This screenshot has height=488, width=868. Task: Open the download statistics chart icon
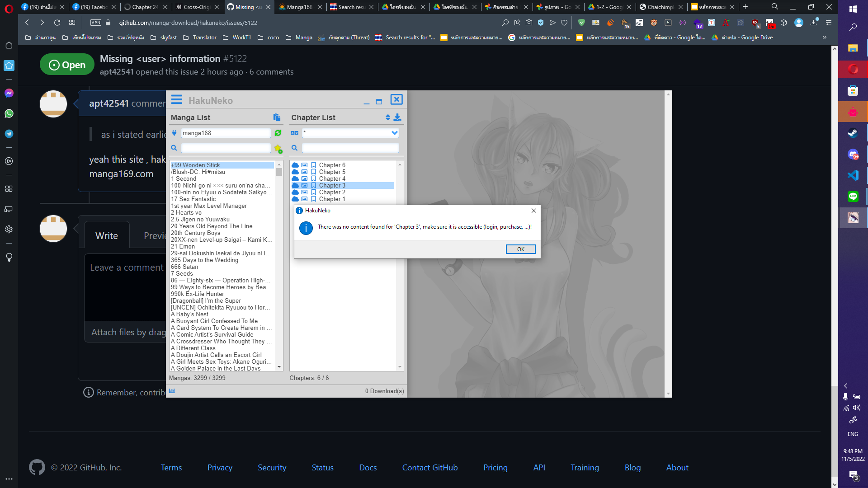point(172,390)
